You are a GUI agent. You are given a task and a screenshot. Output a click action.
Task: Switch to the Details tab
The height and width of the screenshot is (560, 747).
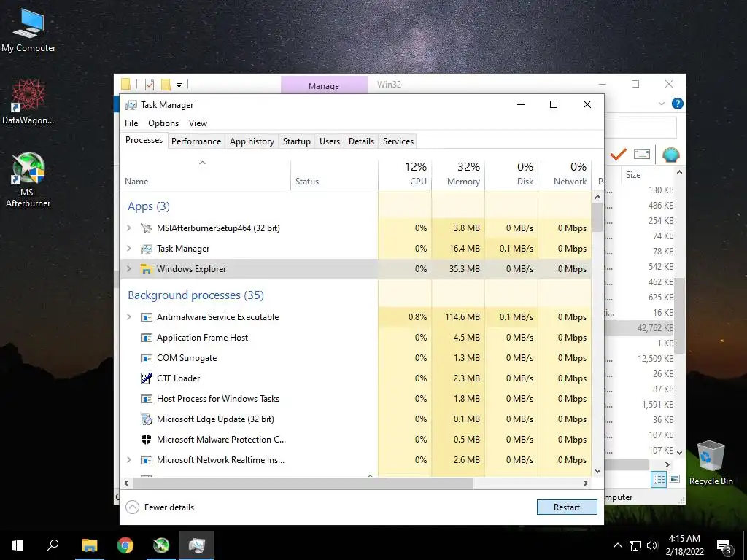(x=361, y=141)
